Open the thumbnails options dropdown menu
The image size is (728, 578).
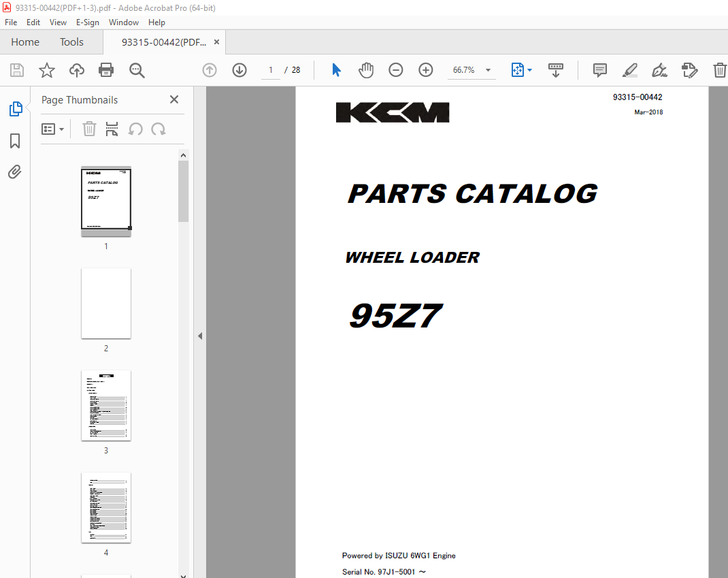tap(52, 129)
